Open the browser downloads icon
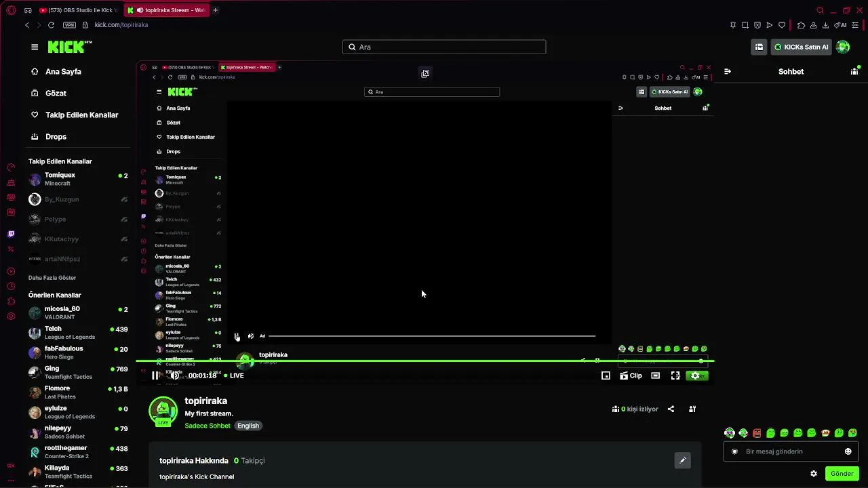The image size is (868, 488). pyautogui.click(x=825, y=25)
